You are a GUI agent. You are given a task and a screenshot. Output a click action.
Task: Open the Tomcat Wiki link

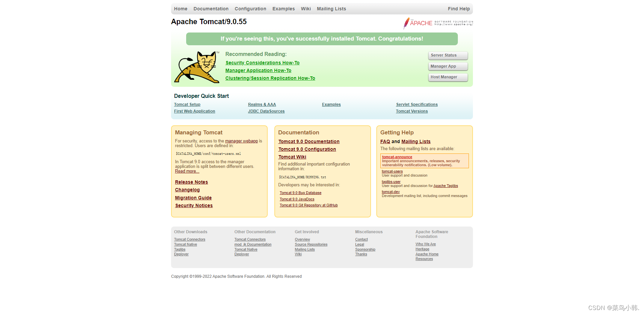[292, 157]
